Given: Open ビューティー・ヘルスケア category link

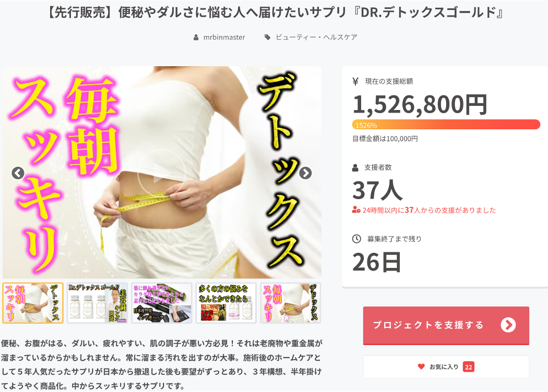Looking at the screenshot, I should 316,38.
